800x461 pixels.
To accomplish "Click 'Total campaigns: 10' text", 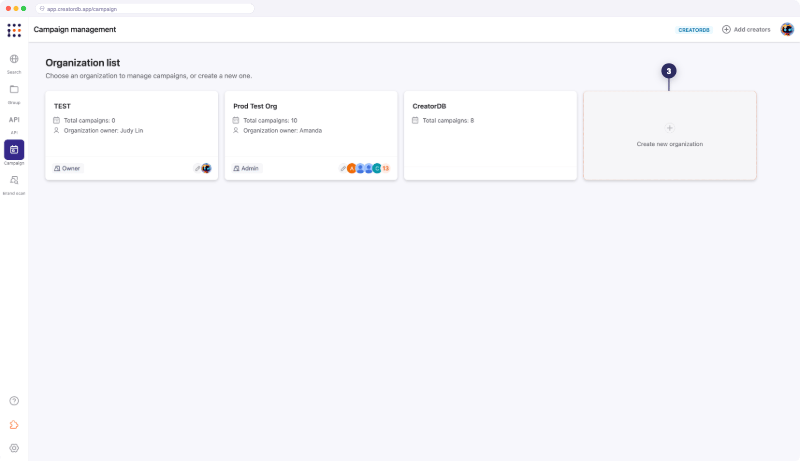I will click(270, 120).
